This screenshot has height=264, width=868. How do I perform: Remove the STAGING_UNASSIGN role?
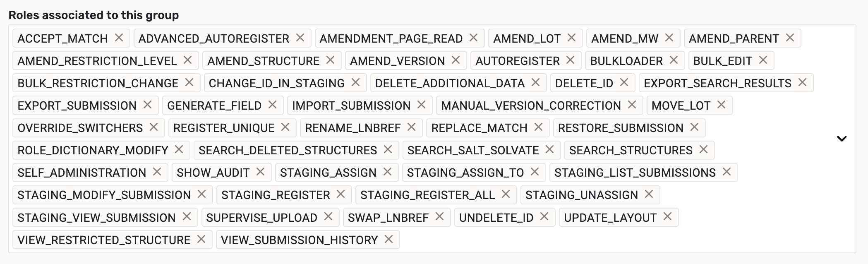click(649, 194)
